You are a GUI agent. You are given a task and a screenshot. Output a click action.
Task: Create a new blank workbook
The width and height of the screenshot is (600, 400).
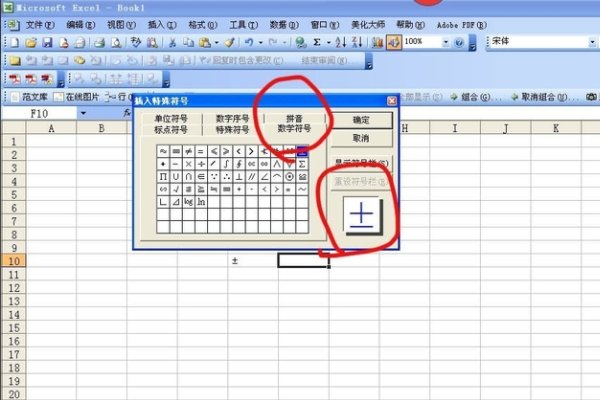tap(14, 42)
